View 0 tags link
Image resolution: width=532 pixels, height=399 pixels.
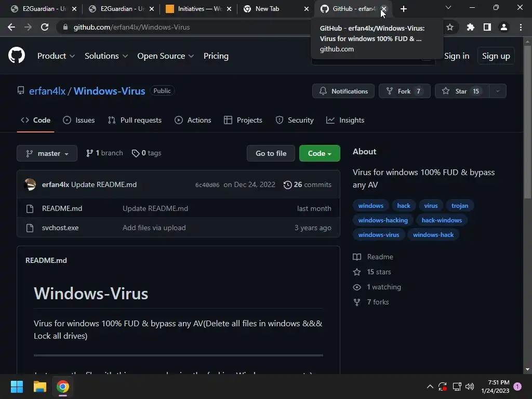coord(147,153)
